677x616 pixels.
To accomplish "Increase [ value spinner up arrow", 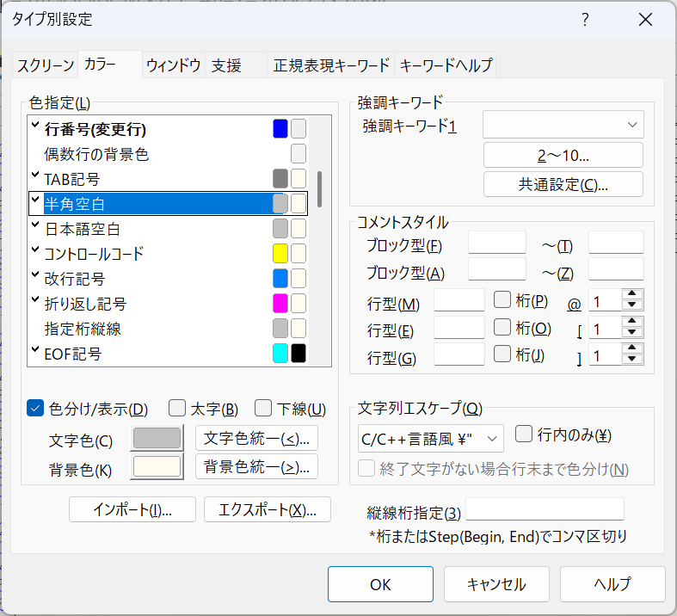I will (x=632, y=321).
